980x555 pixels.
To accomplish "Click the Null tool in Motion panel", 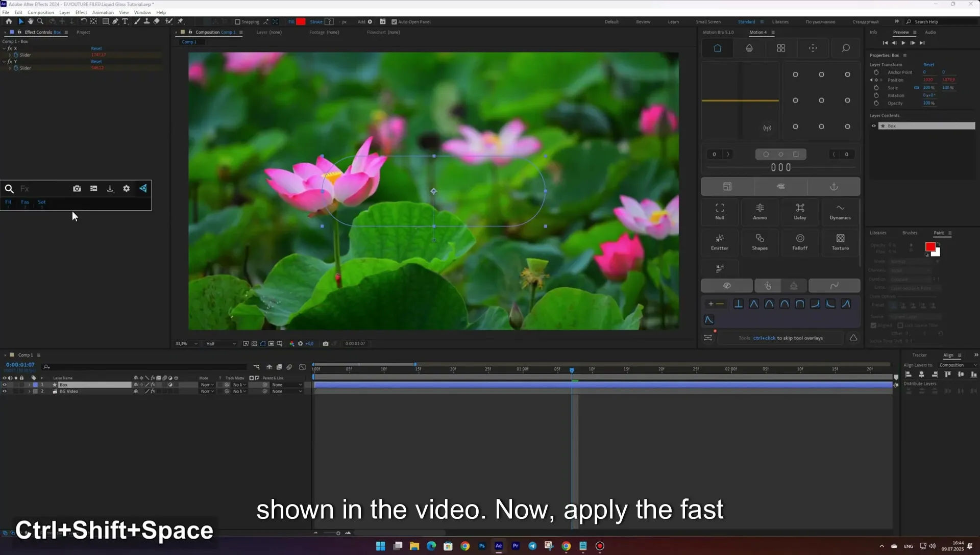I will 720,211.
